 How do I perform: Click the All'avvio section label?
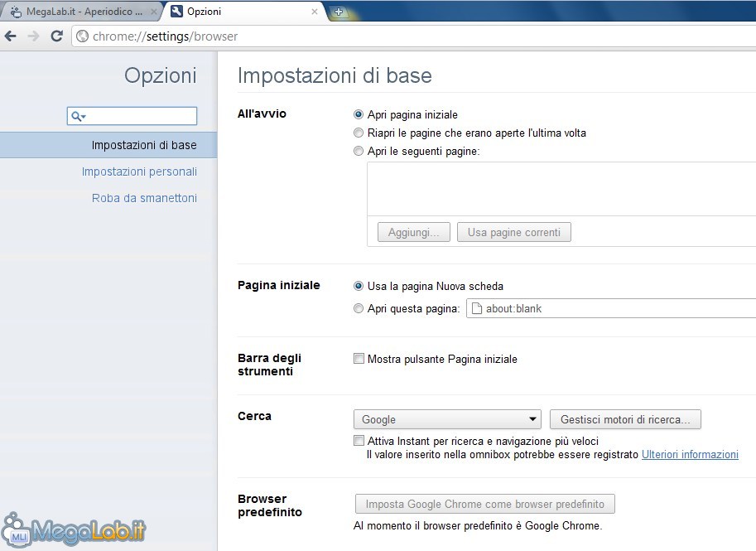[262, 114]
